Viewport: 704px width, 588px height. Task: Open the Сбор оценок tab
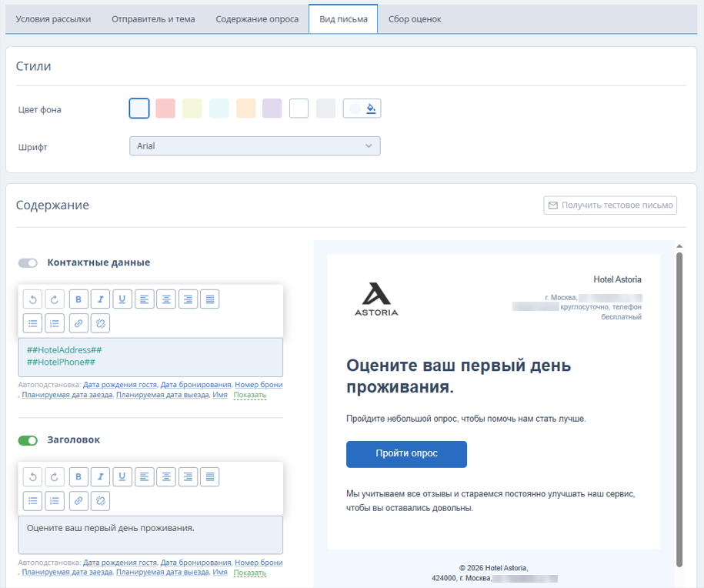415,19
